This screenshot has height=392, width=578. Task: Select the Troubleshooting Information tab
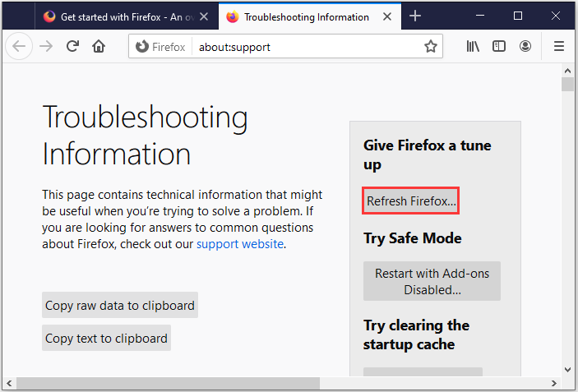(x=310, y=16)
